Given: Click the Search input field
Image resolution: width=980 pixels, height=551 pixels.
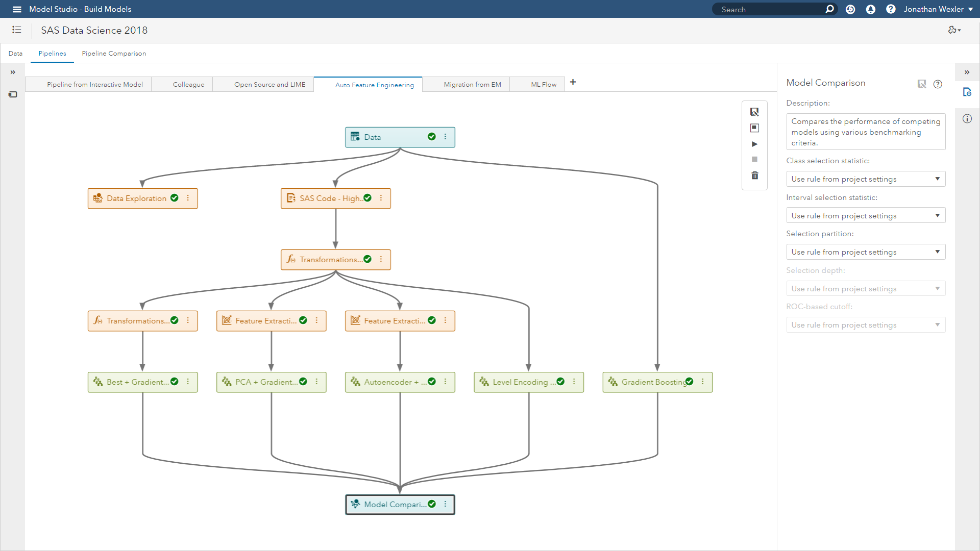Looking at the screenshot, I should click(x=768, y=9).
